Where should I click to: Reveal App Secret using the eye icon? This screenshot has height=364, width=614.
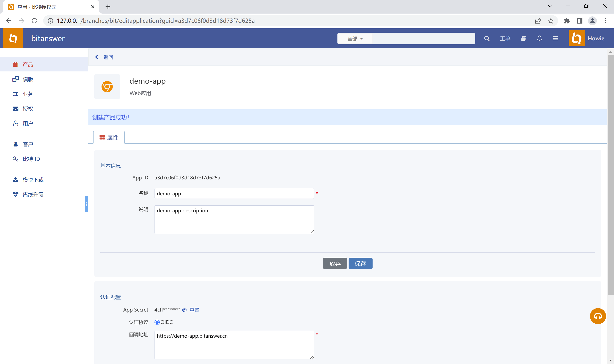184,310
